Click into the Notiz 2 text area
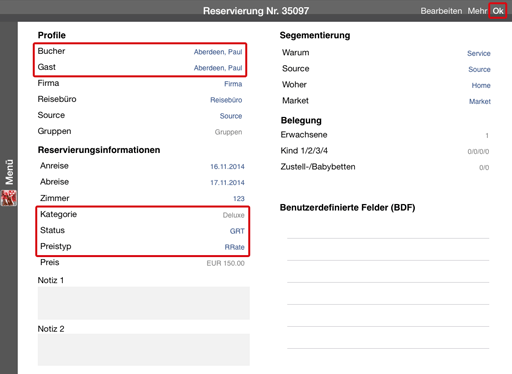The image size is (512, 374). [144, 350]
